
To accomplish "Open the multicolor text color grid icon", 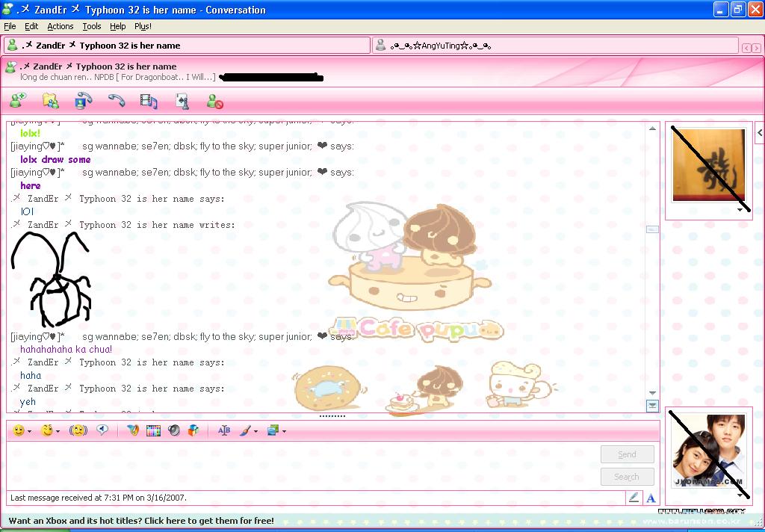I will point(153,430).
